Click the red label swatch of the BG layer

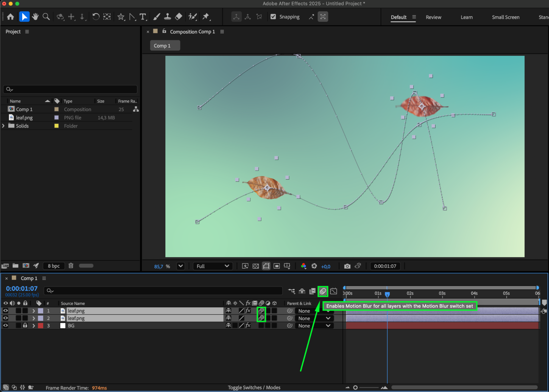pos(41,326)
